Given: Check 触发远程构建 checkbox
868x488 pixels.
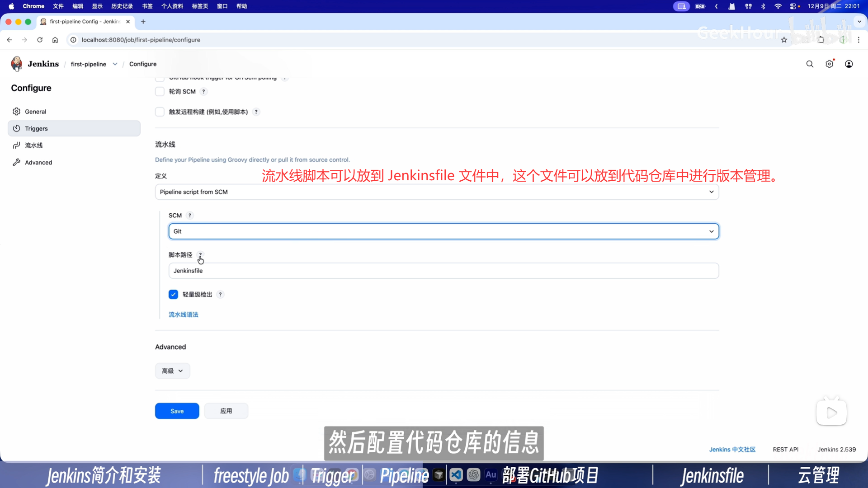Looking at the screenshot, I should coord(160,112).
